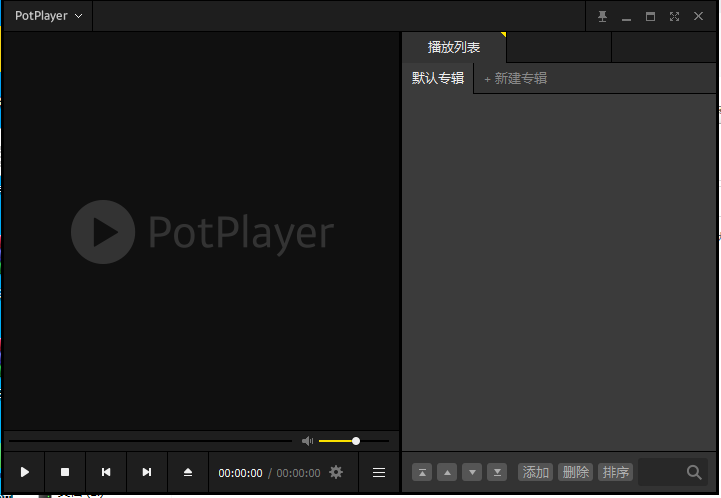Viewport: 721px width, 498px height.
Task: Click the 添加 button
Action: click(x=535, y=472)
